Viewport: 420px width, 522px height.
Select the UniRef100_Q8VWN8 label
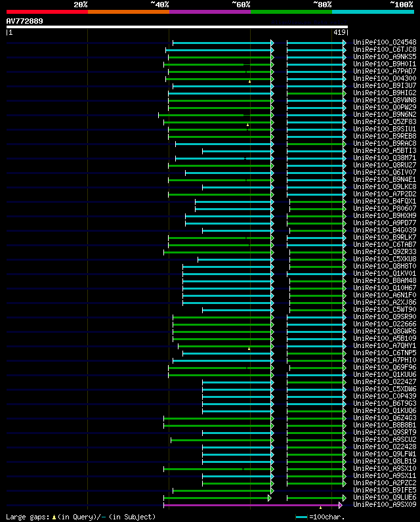[385, 100]
